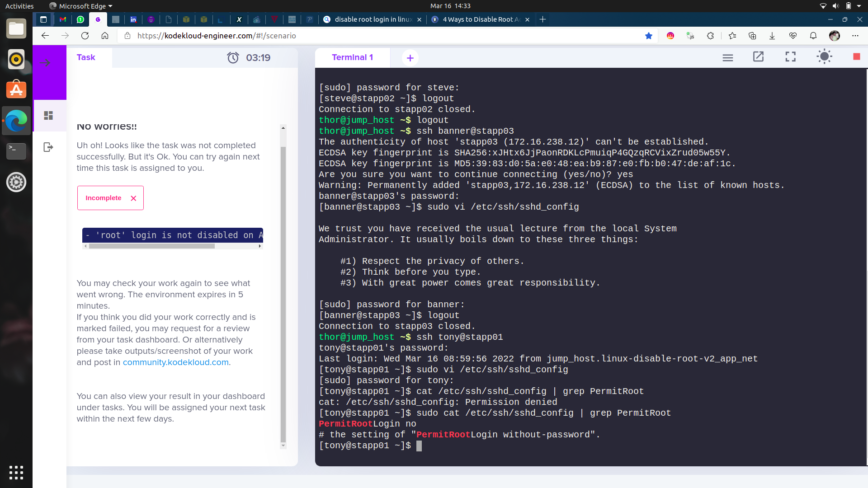The width and height of the screenshot is (868, 488).
Task: Toggle the bookmark star for this page
Action: pyautogui.click(x=649, y=36)
